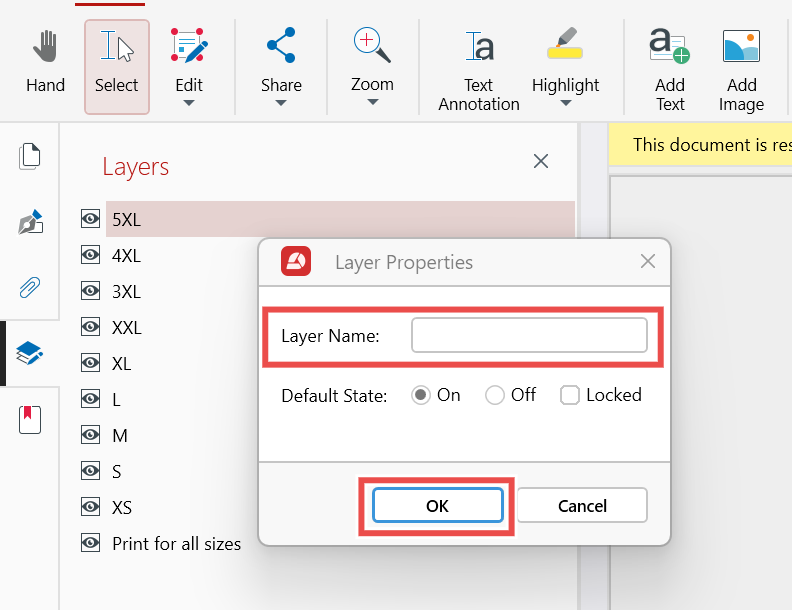
Task: Click the yellow document restriction notice
Action: tap(700, 144)
